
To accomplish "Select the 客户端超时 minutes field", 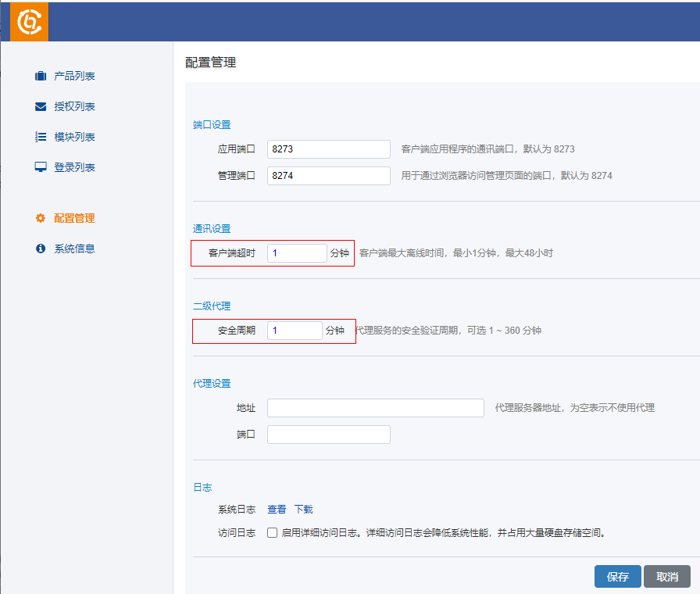I will click(297, 253).
